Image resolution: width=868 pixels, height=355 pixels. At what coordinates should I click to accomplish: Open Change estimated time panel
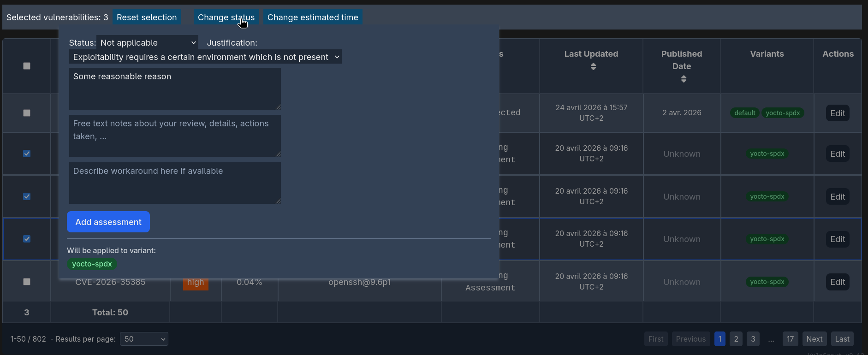pyautogui.click(x=313, y=17)
